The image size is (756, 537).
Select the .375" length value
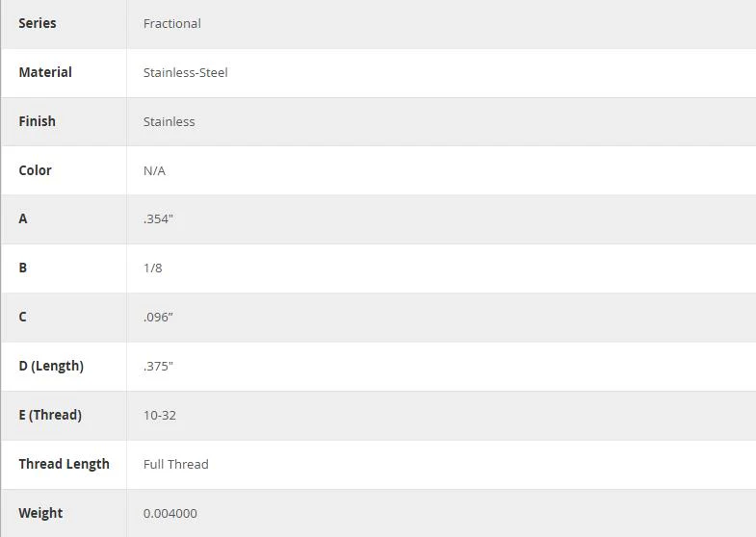pos(158,367)
